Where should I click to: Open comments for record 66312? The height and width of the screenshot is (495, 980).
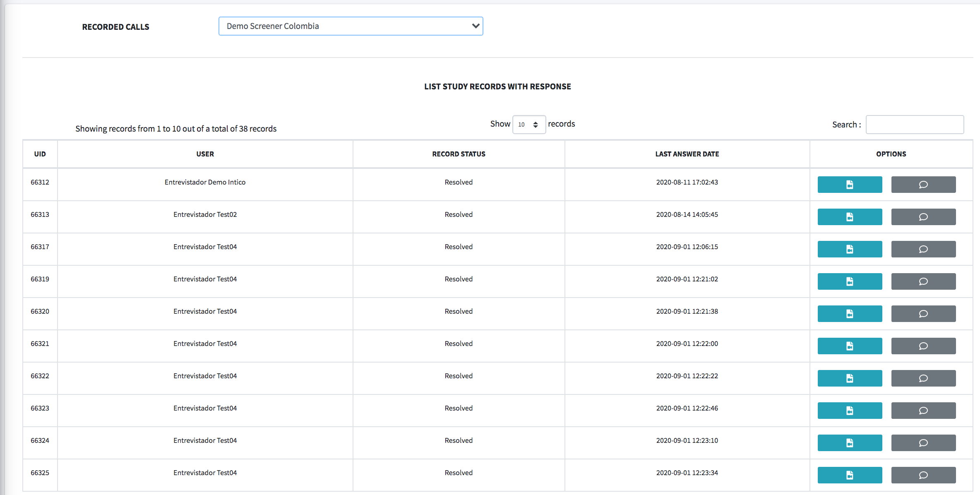pyautogui.click(x=923, y=185)
